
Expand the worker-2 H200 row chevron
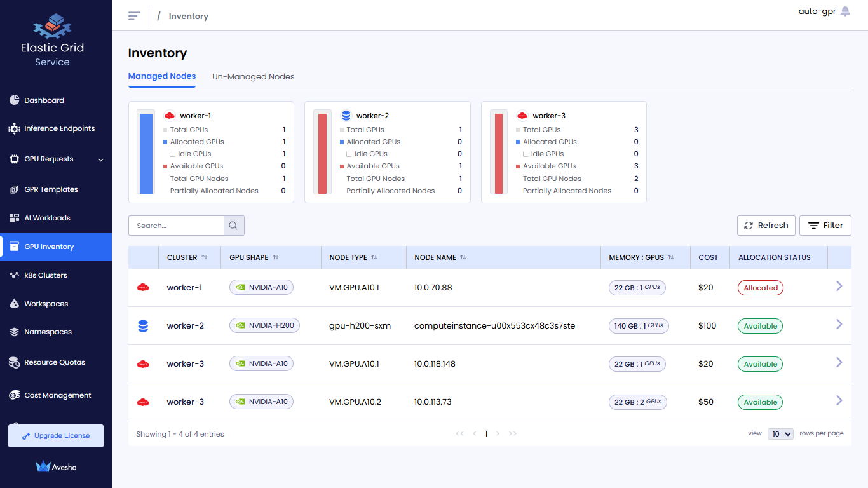point(839,325)
